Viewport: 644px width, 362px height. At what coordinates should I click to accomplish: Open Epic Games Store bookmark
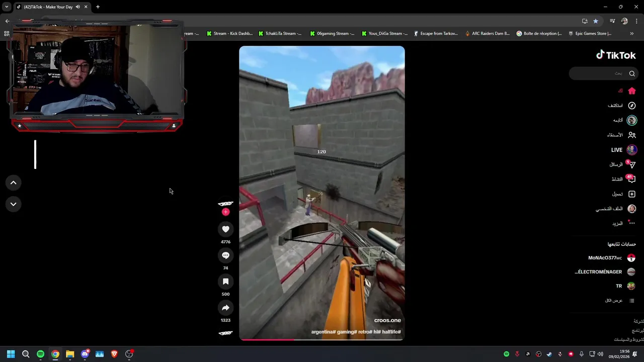pos(590,34)
